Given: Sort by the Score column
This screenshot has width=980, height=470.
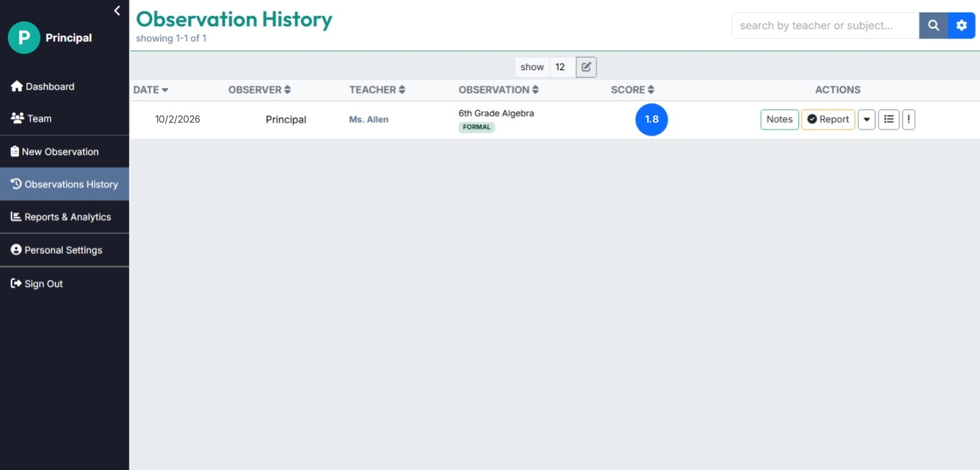Looking at the screenshot, I should click(633, 90).
